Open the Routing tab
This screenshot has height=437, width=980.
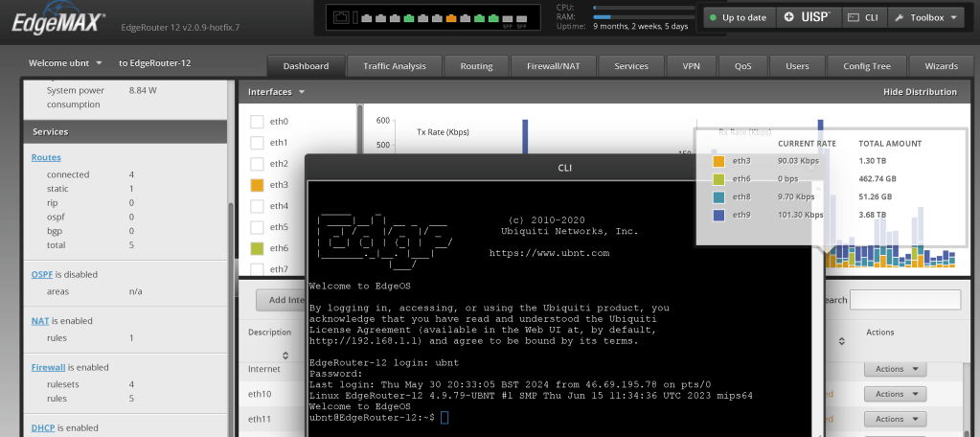[x=476, y=66]
